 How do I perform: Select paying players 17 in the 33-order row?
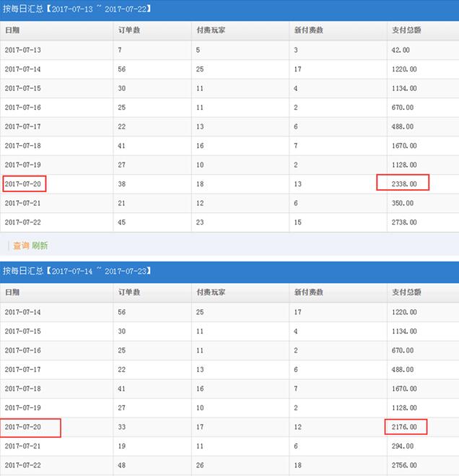(x=200, y=427)
